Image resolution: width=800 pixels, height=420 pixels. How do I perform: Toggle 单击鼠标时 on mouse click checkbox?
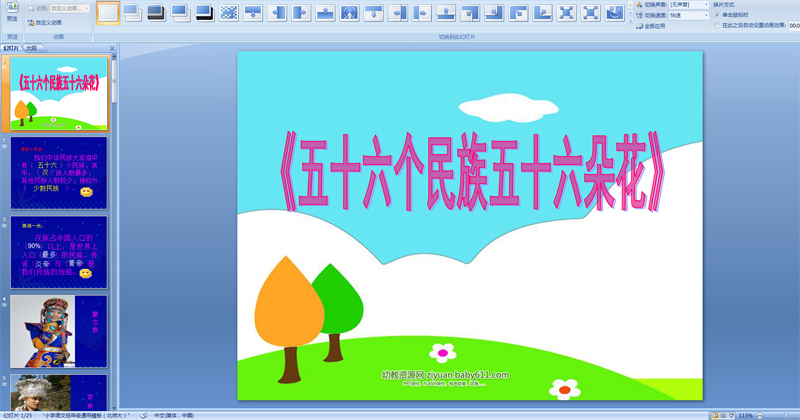pos(717,15)
